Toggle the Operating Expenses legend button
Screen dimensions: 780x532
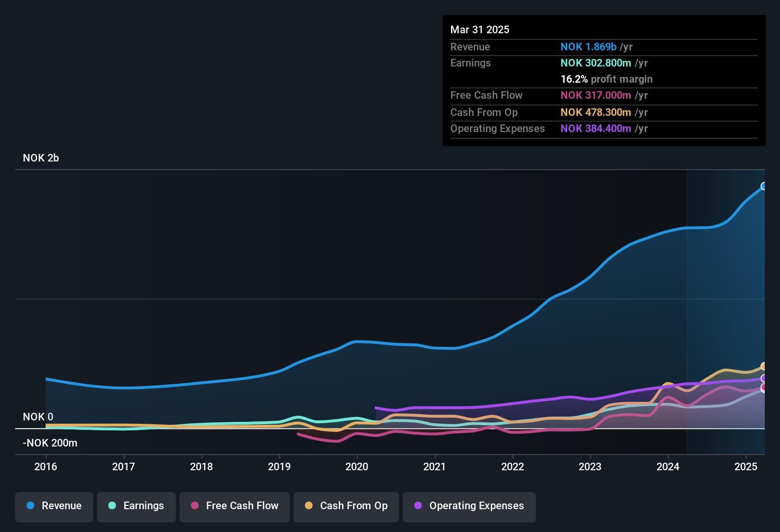[x=469, y=507]
